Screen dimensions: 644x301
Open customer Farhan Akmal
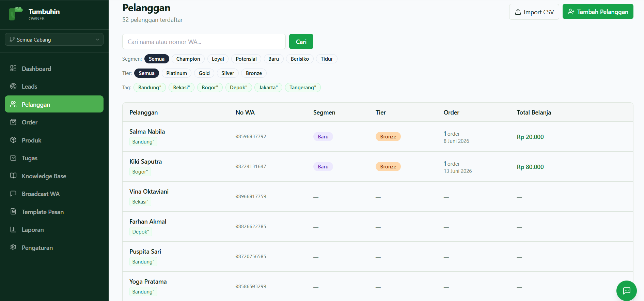148,222
